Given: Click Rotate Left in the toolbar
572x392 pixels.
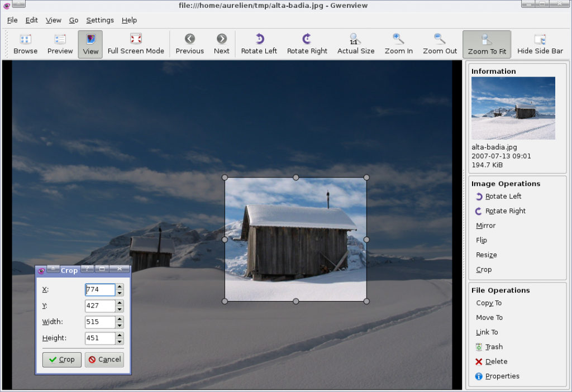Looking at the screenshot, I should click(259, 44).
